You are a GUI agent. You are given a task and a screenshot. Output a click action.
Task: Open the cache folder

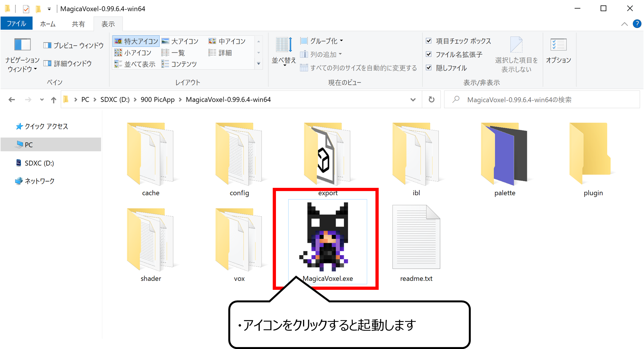(x=151, y=159)
